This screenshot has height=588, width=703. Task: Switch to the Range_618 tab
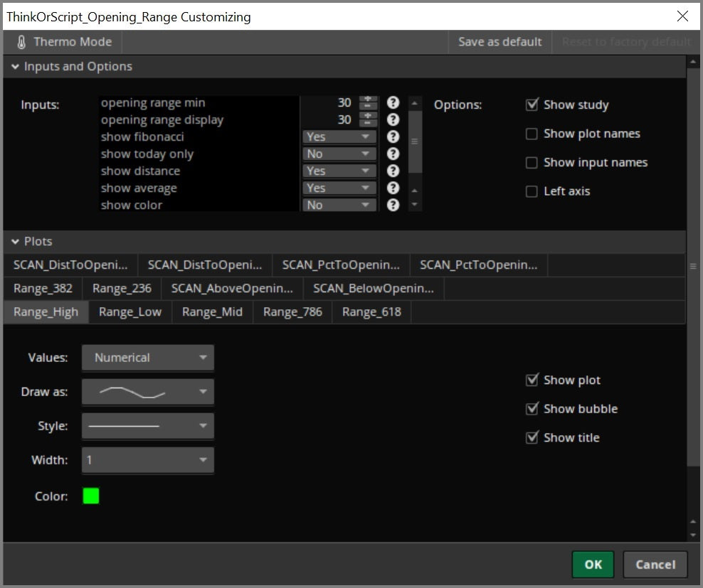[371, 312]
